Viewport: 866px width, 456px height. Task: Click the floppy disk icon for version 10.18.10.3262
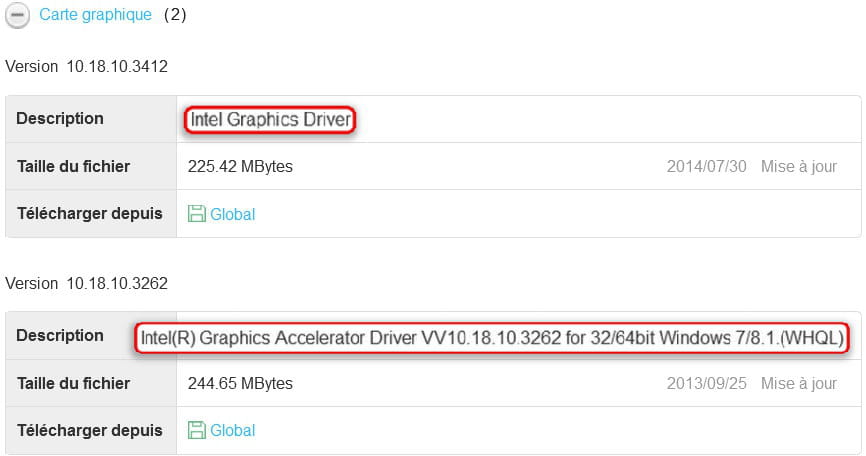[x=196, y=430]
